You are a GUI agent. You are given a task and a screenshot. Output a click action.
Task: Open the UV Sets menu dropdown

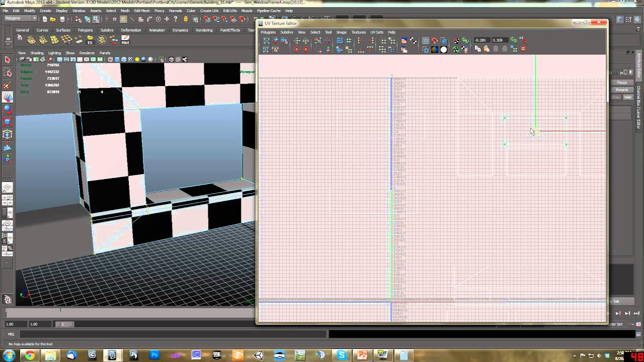coord(376,32)
